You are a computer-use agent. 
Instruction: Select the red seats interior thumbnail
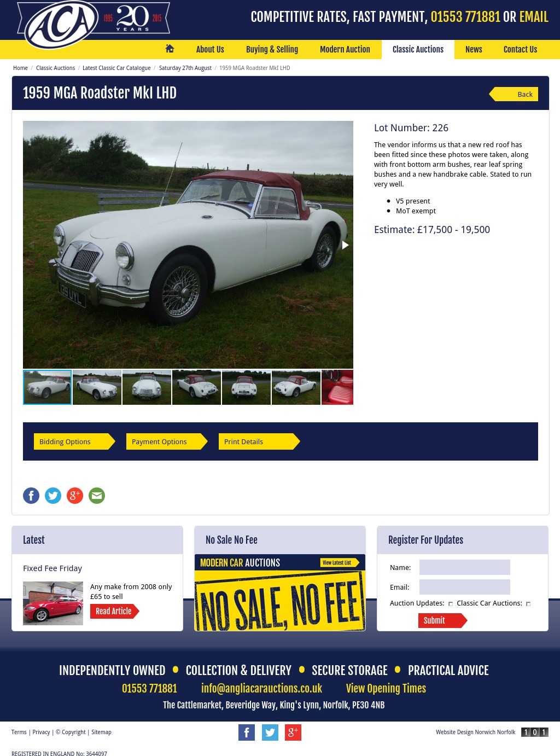(337, 387)
